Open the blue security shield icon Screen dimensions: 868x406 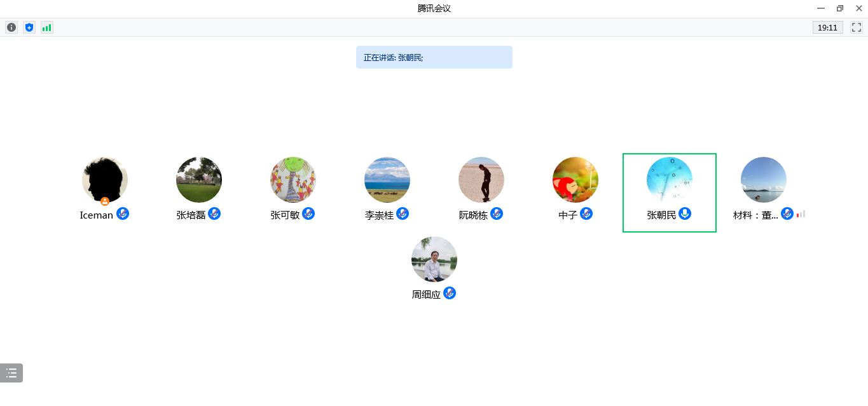click(29, 27)
